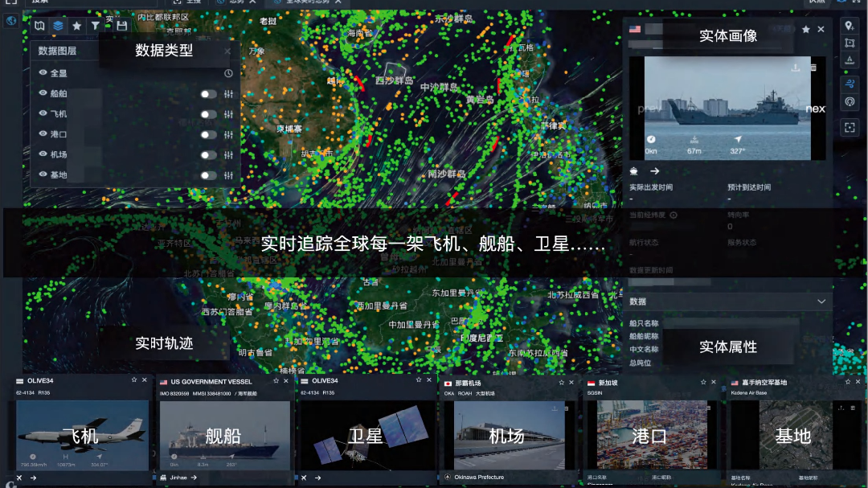The image size is (868, 488).
Task: Click the save disk icon
Action: [x=121, y=26]
